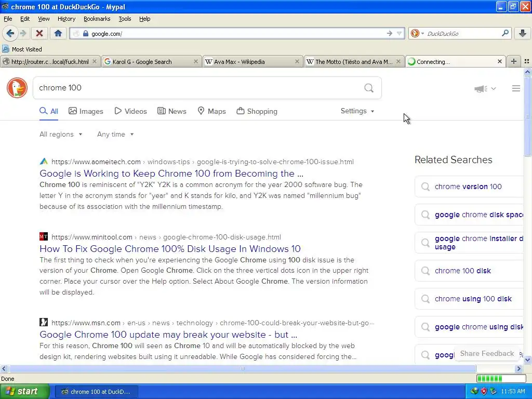Screen dimensions: 532x399
Task: Open the Edit menu
Action: (25, 19)
